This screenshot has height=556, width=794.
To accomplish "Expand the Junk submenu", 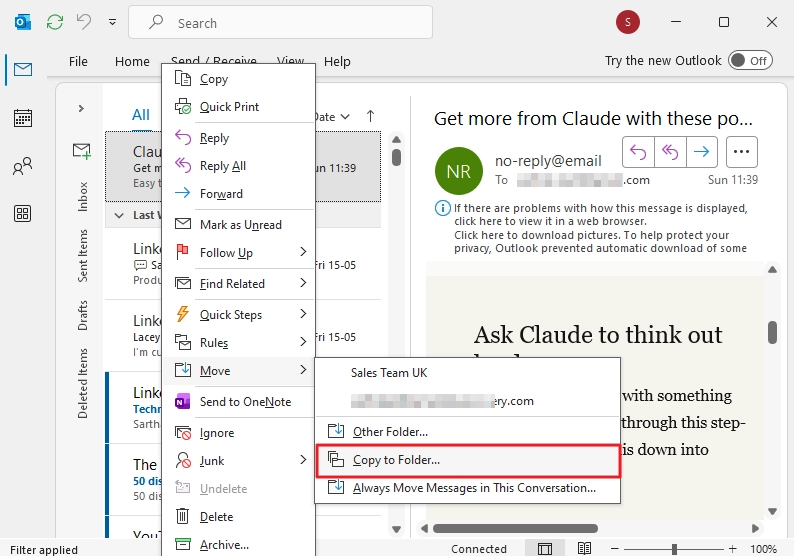I will click(x=239, y=461).
